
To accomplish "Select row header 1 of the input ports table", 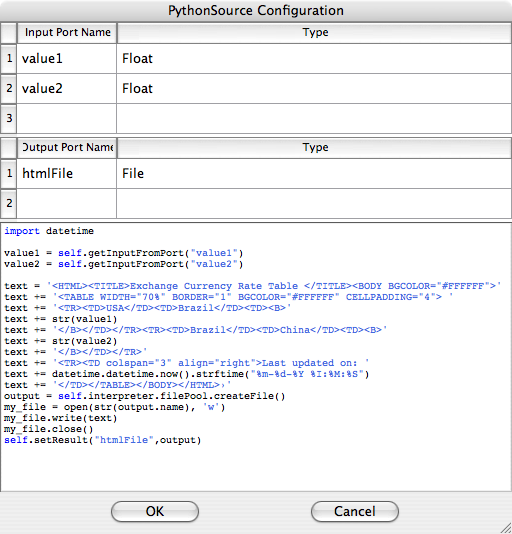I will coord(9,59).
